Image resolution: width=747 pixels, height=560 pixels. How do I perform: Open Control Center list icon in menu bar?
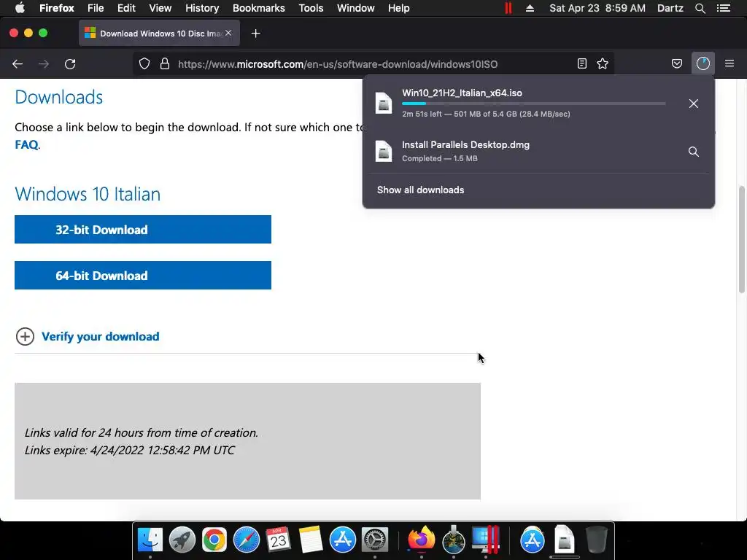(724, 8)
